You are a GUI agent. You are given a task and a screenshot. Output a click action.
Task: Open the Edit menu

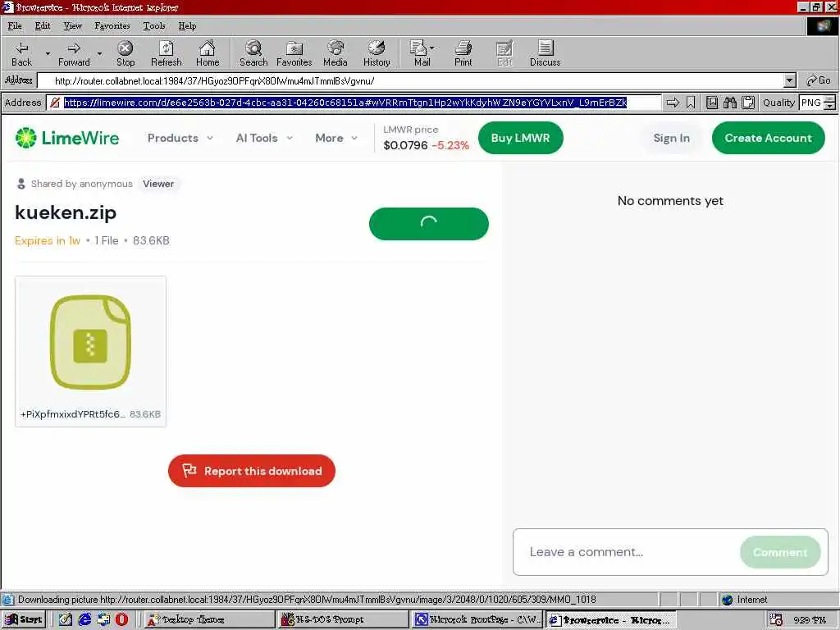43,25
